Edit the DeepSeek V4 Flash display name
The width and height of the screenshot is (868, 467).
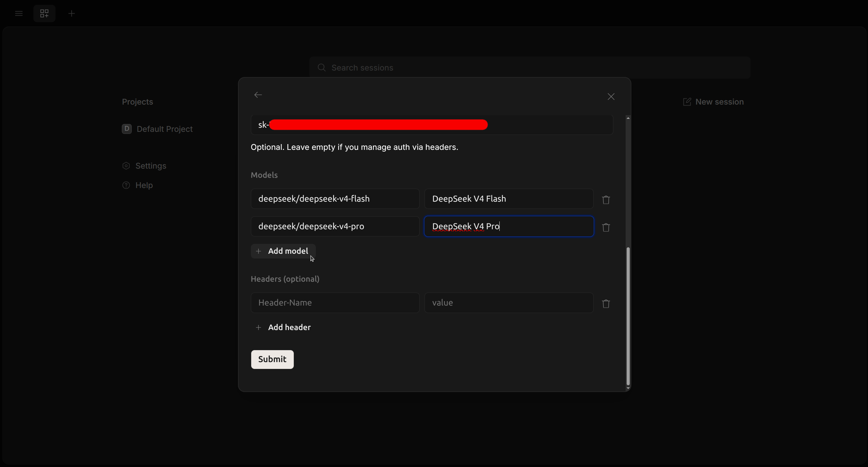pos(509,199)
